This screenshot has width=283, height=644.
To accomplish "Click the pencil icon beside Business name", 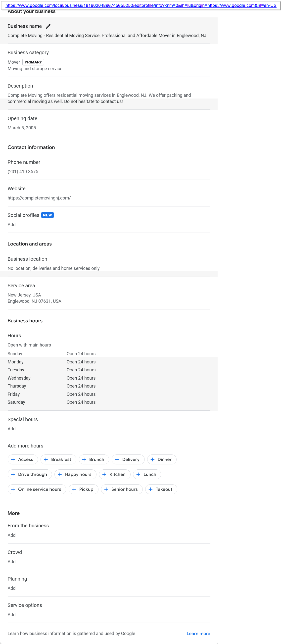I will (48, 26).
